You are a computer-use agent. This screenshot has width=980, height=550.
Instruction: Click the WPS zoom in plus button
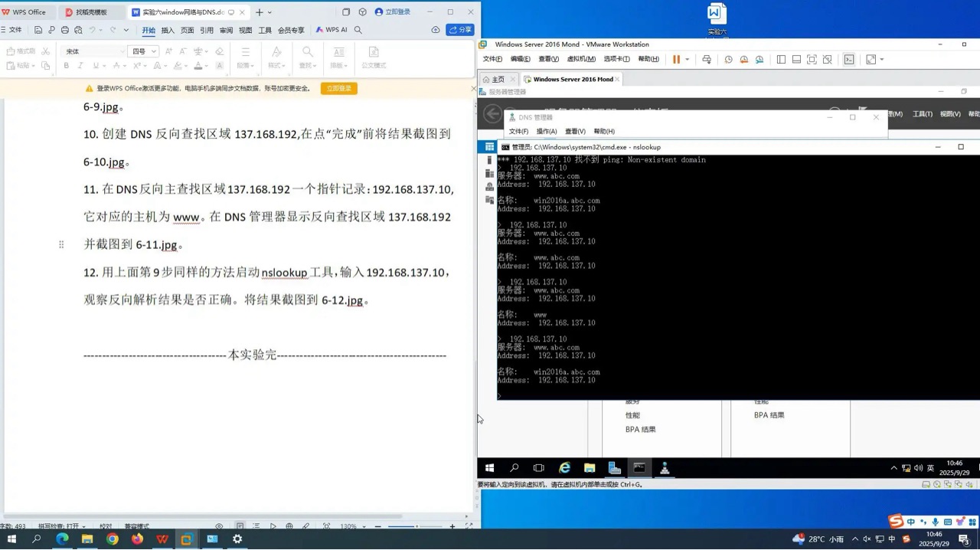click(x=452, y=526)
